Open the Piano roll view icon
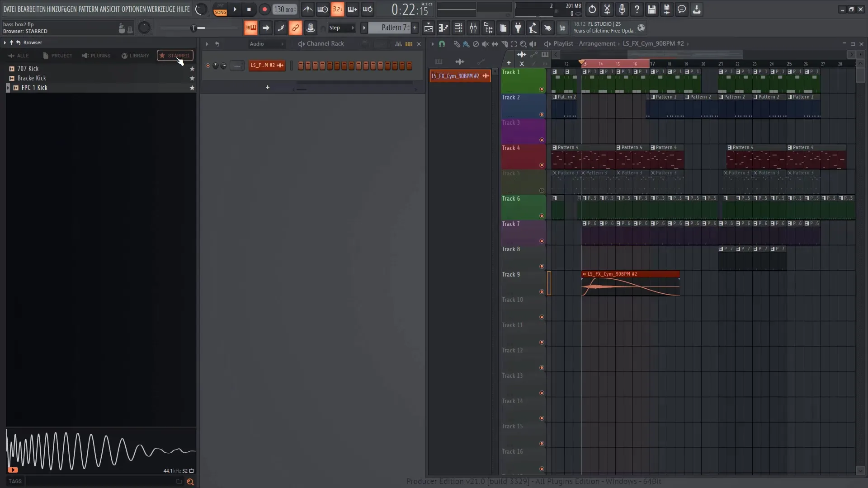 point(443,28)
